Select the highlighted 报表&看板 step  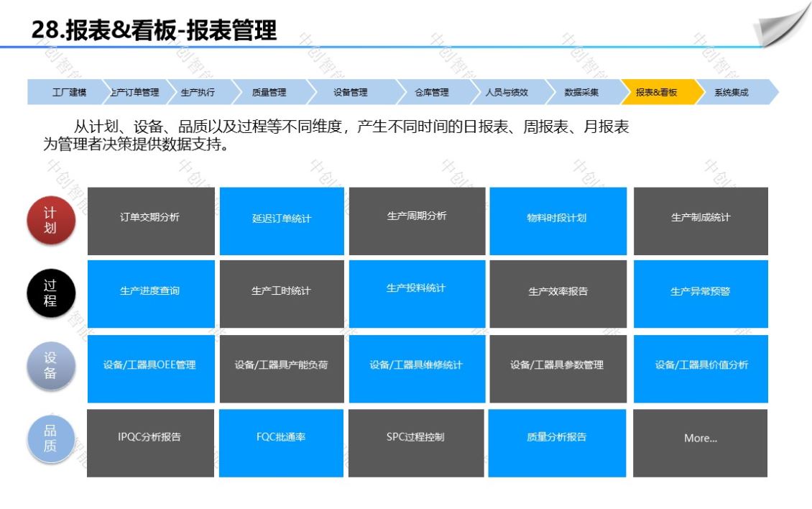656,93
